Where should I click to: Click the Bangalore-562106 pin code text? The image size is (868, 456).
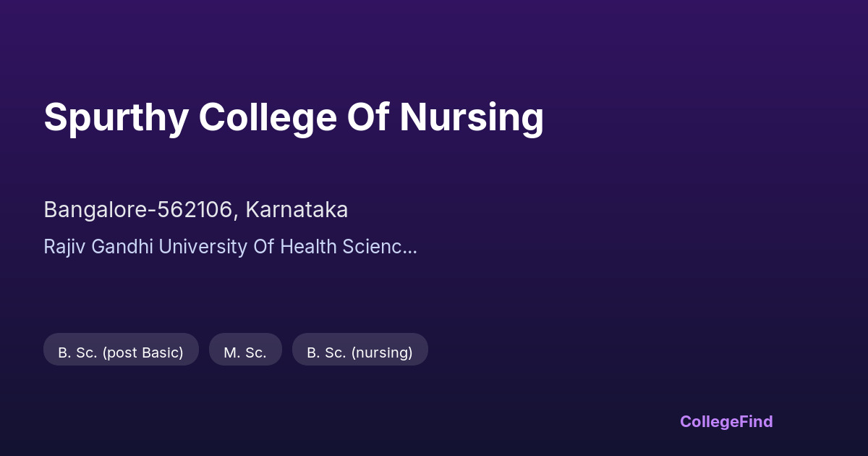coord(139,210)
